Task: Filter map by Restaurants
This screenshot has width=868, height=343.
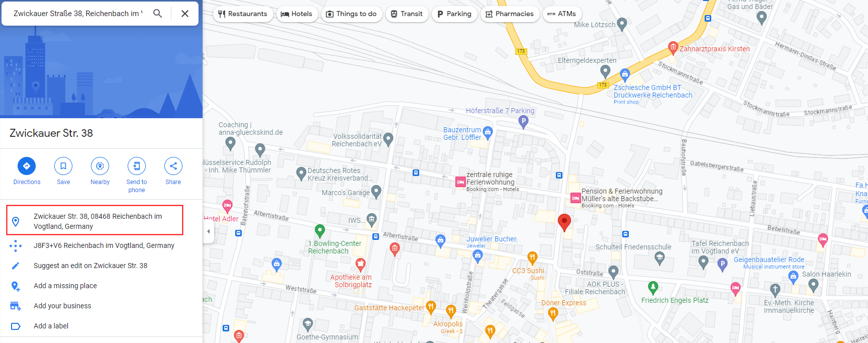Action: point(243,14)
